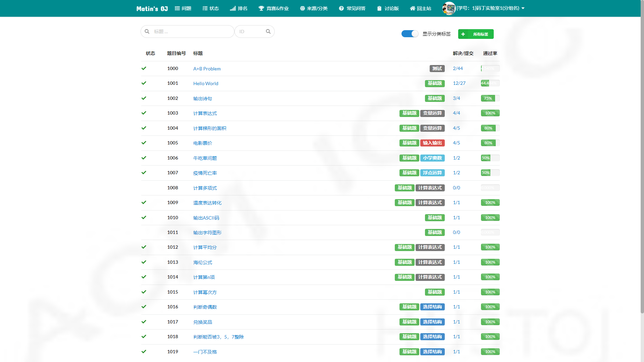Screen dimensions: 644x362
Task: Open problem 牛吃草问题
Action: point(205,158)
